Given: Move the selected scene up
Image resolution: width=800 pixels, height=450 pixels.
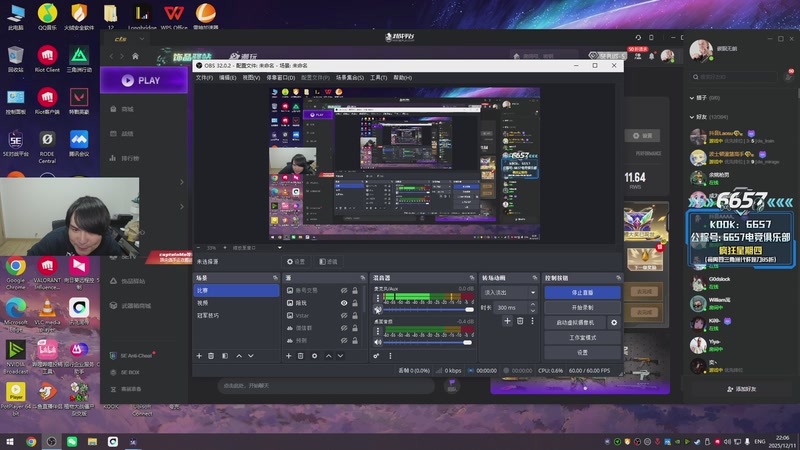Looking at the screenshot, I should click(239, 356).
